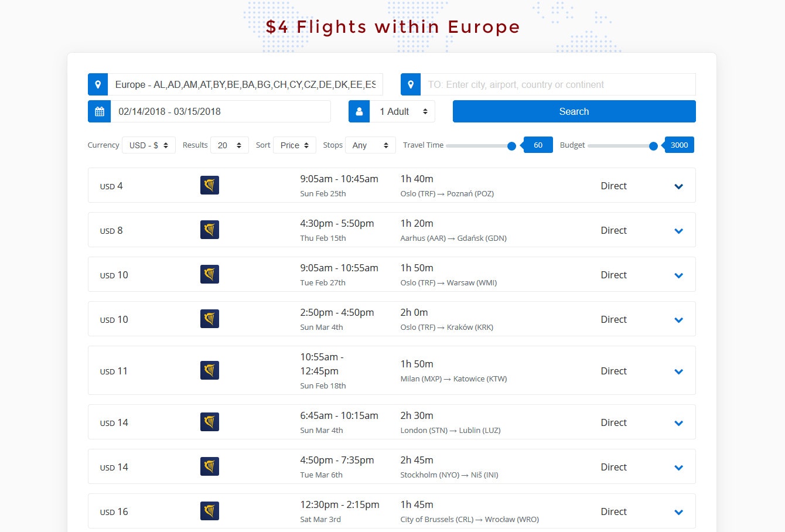
Task: Open the Sort dropdown set to Price
Action: point(294,145)
